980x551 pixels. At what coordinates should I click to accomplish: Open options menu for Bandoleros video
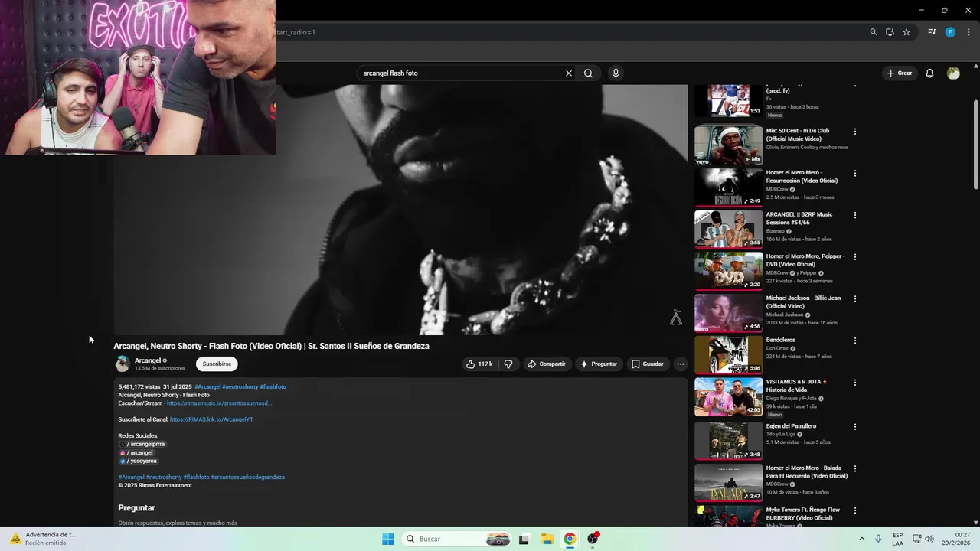tap(855, 341)
